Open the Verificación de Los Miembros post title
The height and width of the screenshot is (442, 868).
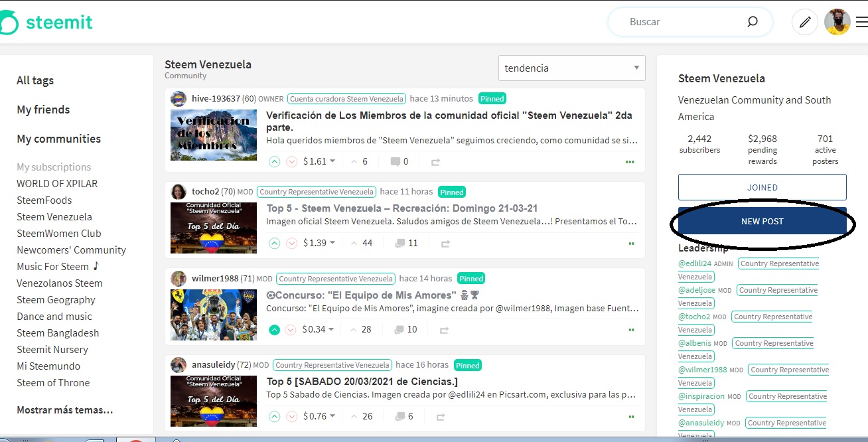tap(449, 121)
